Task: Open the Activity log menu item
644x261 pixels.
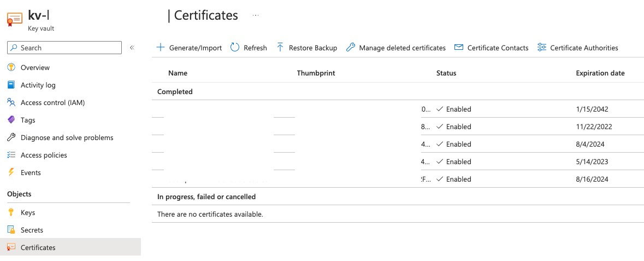Action: 38,85
